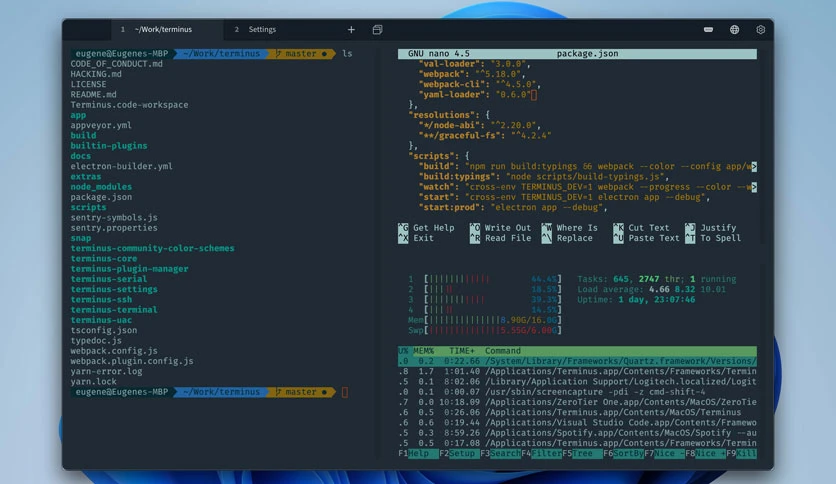Click the "start:prod" script line
This screenshot has height=484, width=836.
513,207
